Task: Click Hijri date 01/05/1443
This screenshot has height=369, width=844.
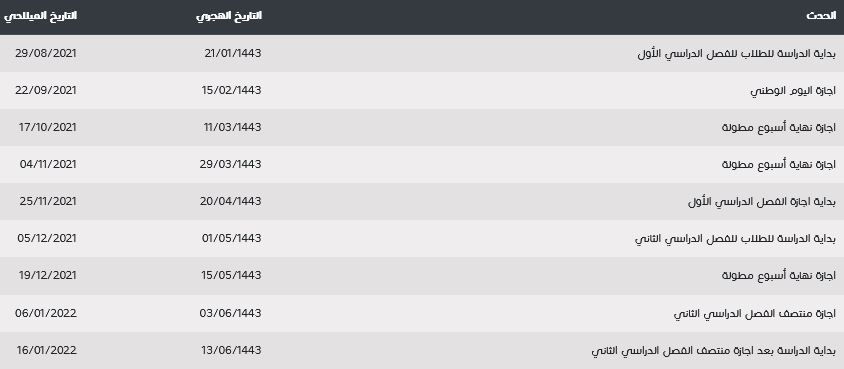Action: (232, 238)
